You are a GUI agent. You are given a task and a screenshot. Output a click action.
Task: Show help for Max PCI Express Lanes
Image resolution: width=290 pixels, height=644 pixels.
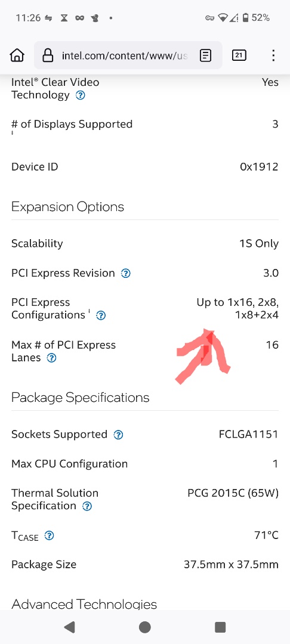click(51, 358)
